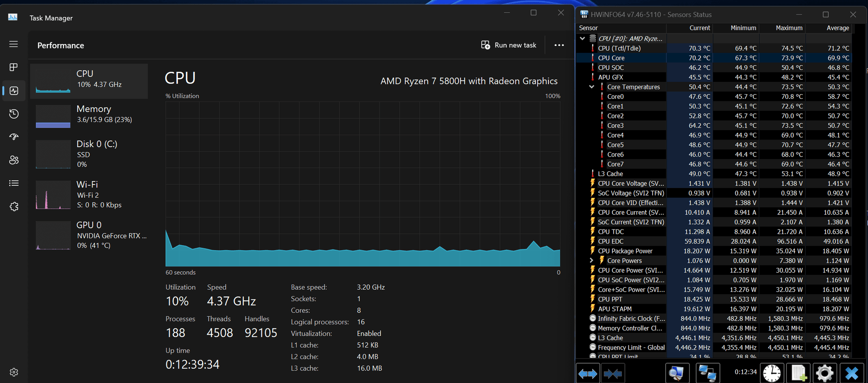The image size is (868, 383).
Task: Select the GPU 0 performance tile
Action: point(89,235)
